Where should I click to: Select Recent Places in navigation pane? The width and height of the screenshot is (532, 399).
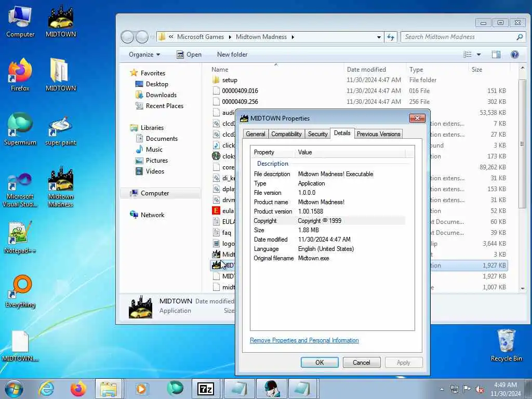[159, 106]
